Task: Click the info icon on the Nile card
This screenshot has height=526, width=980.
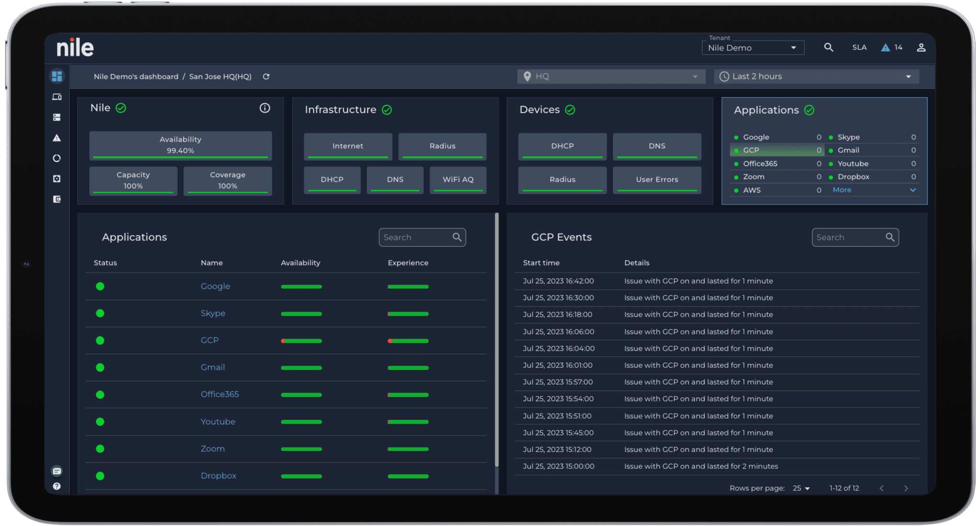Action: pos(265,108)
